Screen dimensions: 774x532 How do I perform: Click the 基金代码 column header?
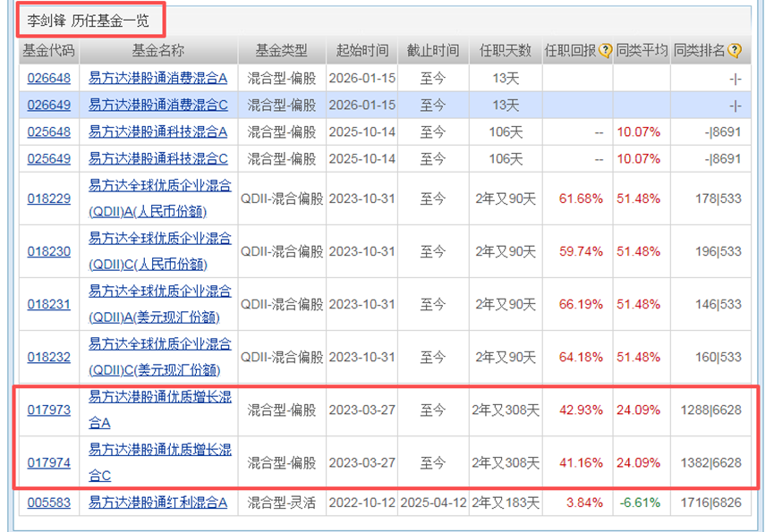tap(49, 50)
